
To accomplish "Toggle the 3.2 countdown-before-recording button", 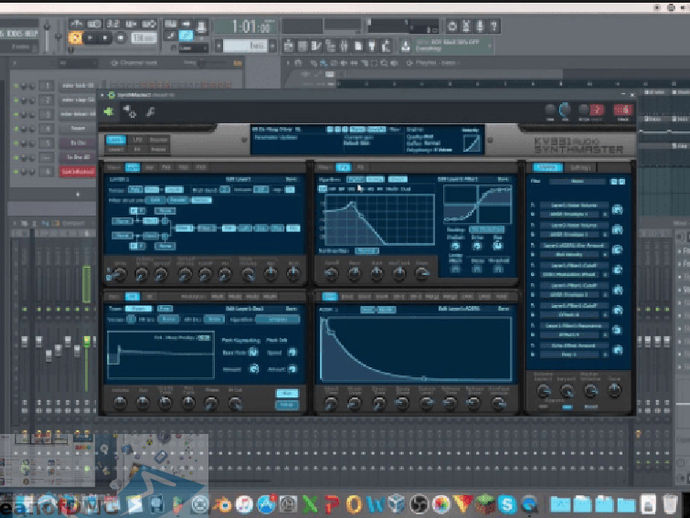I will tap(113, 24).
